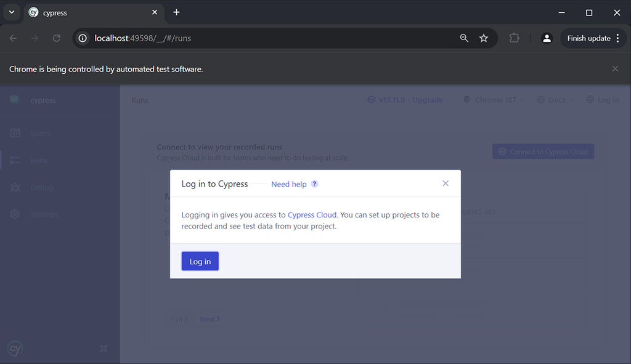This screenshot has height=364, width=631.
Task: Open the Chrome profile avatar icon
Action: click(547, 38)
